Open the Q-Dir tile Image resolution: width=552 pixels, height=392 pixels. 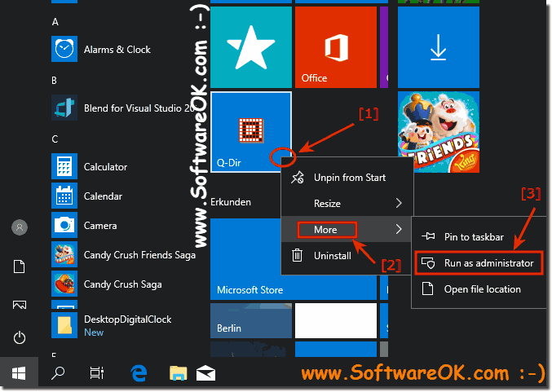[251, 132]
